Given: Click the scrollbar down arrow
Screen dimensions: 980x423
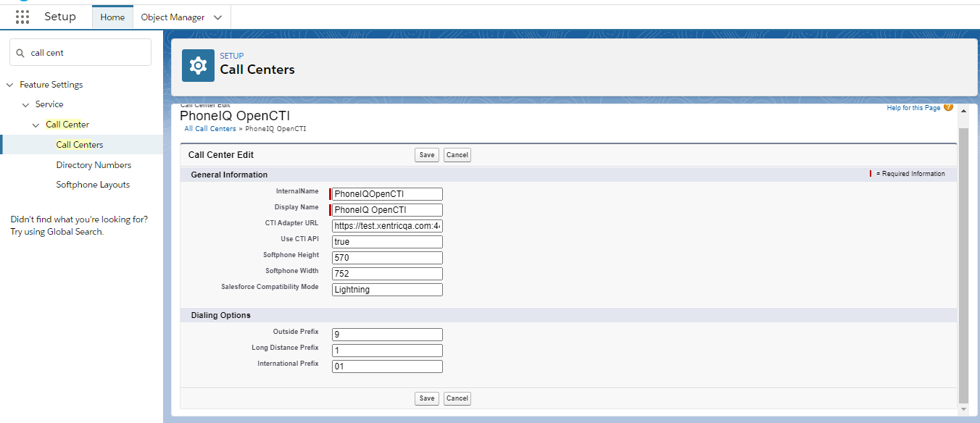Looking at the screenshot, I should pyautogui.click(x=963, y=409).
